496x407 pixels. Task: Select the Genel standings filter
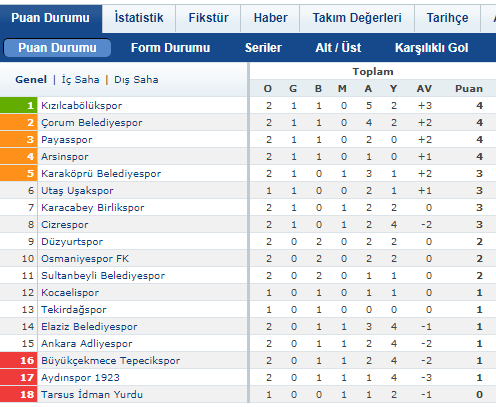coord(31,80)
